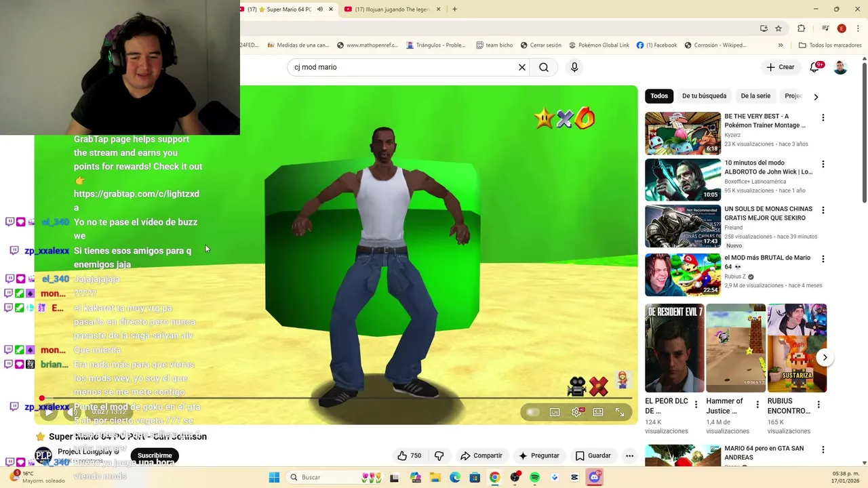
Task: Open YouTube notifications bell
Action: tap(814, 67)
